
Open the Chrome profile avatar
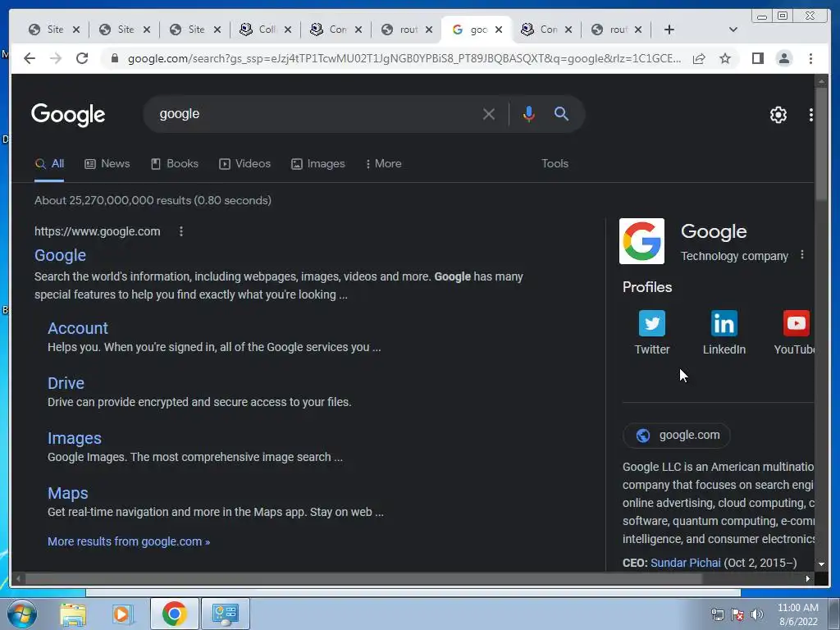pos(783,58)
